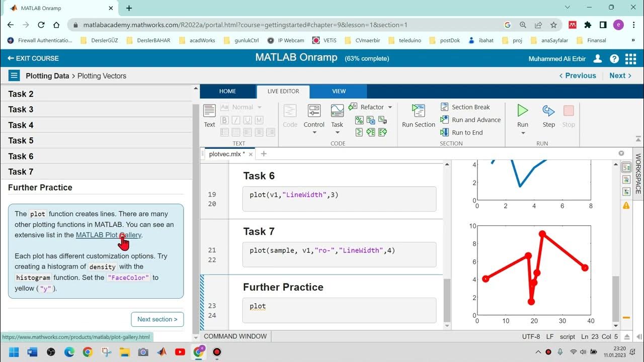The height and width of the screenshot is (362, 644).
Task: Open the IP Webcam bookmark
Action: (286, 40)
